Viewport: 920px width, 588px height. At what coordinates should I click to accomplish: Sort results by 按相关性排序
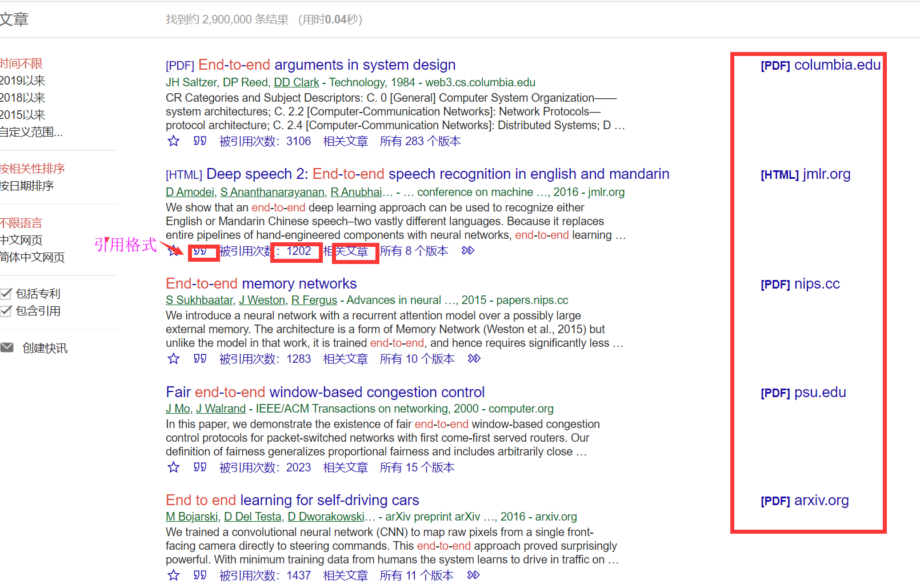pos(33,169)
